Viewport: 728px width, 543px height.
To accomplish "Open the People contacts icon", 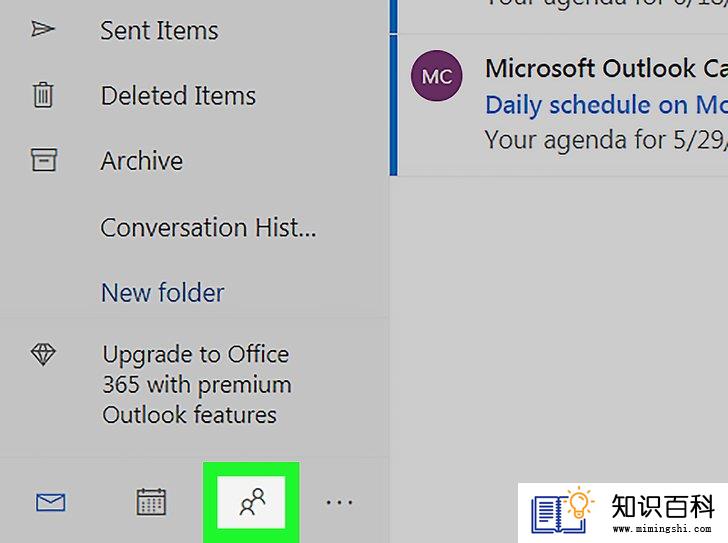I will 252,502.
